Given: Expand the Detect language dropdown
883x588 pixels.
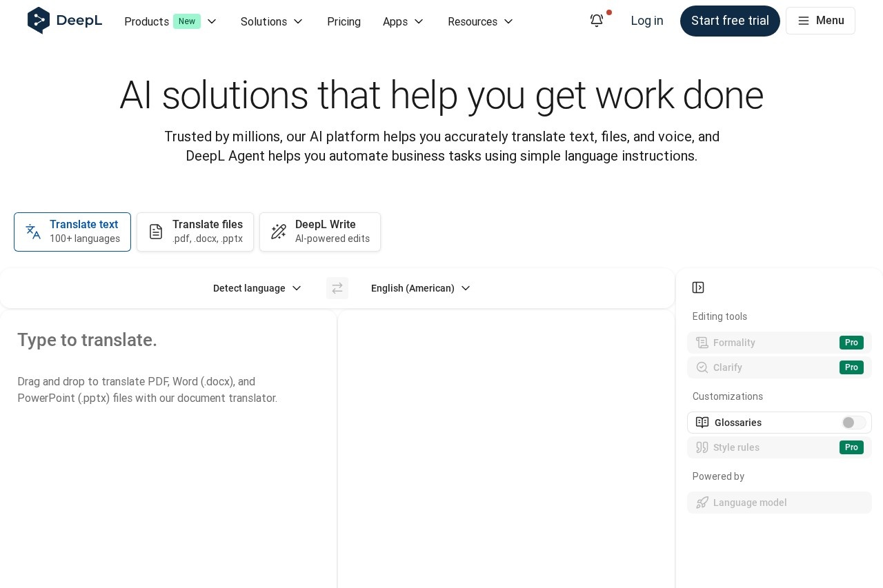Looking at the screenshot, I should (257, 288).
